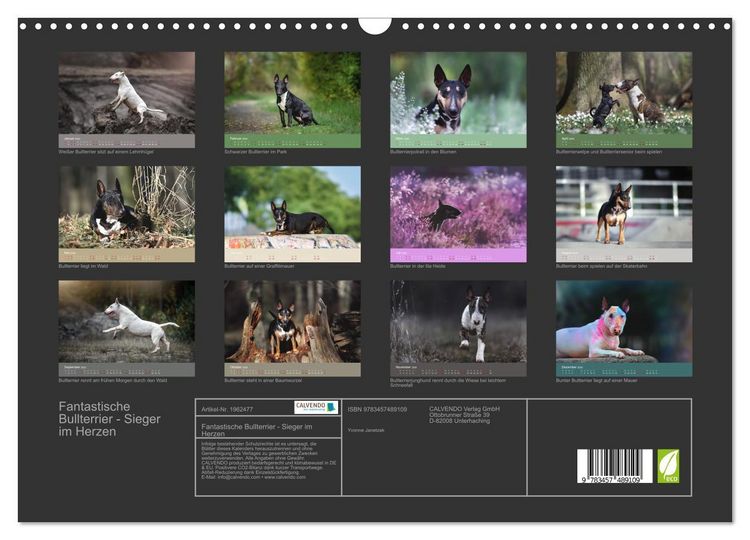Click the CALVENDO logo

pyautogui.click(x=316, y=407)
